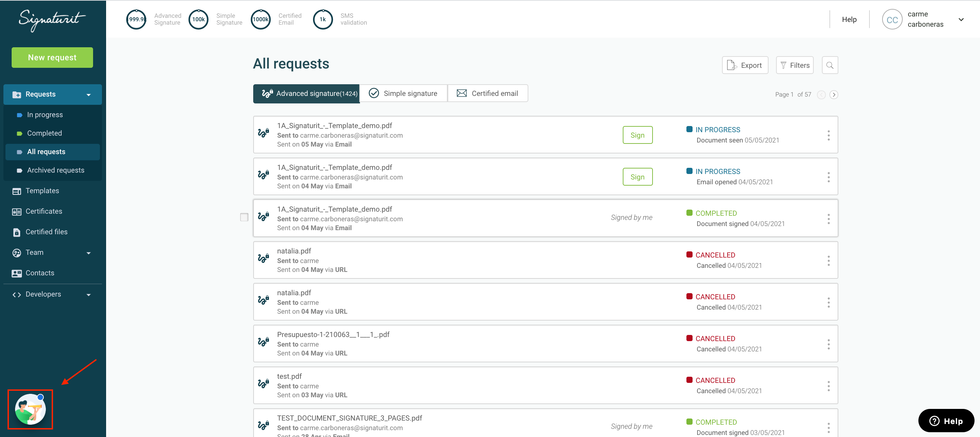Click the Signaturit logo
This screenshot has width=980, height=437.
52,20
